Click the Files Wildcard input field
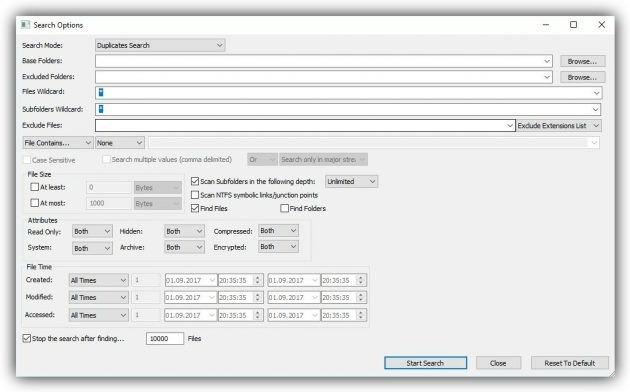This screenshot has height=392, width=630. click(x=348, y=93)
